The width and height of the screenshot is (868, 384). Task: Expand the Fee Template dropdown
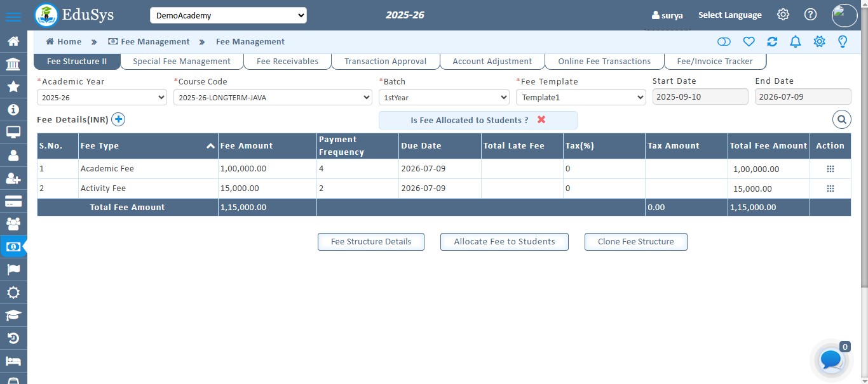[580, 97]
